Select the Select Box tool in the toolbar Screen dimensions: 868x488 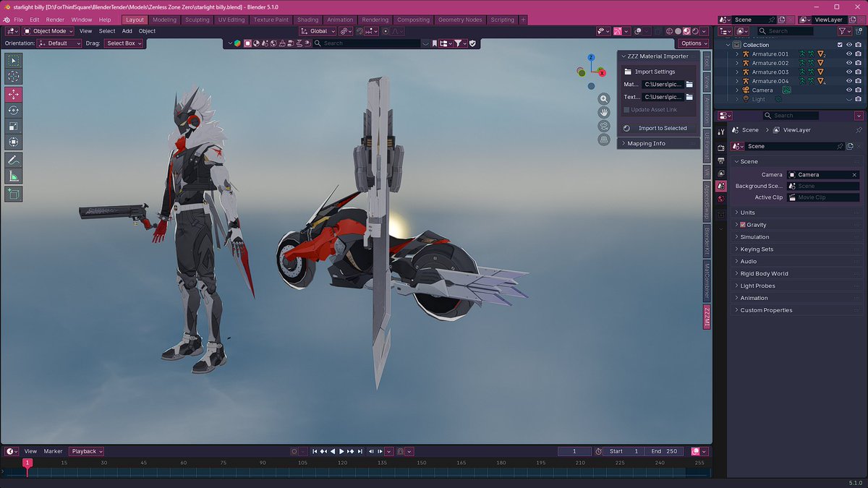[13, 61]
